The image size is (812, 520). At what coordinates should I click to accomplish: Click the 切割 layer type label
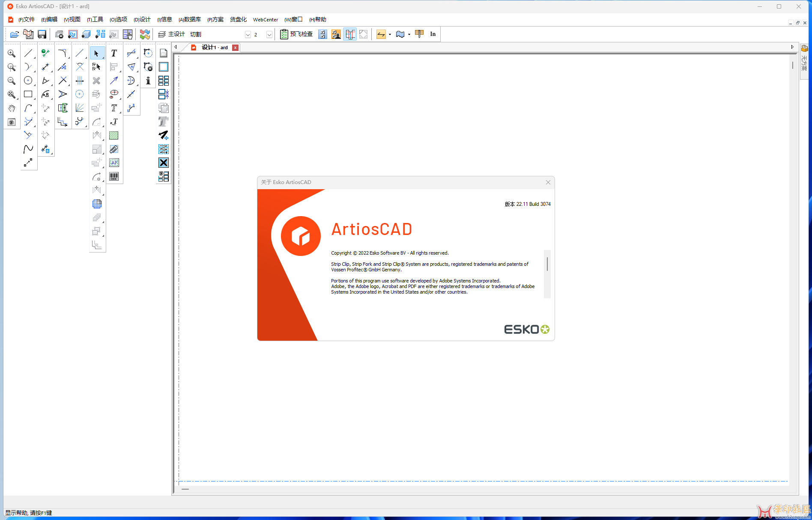196,34
